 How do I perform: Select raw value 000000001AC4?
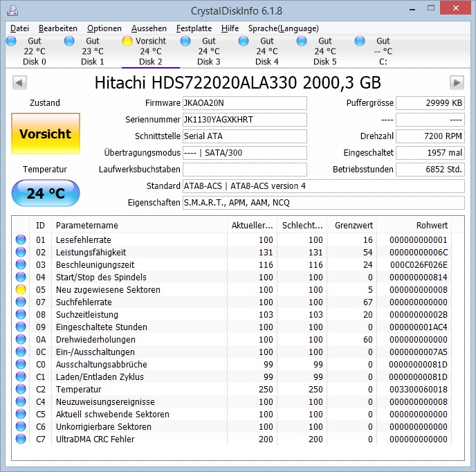click(x=419, y=327)
